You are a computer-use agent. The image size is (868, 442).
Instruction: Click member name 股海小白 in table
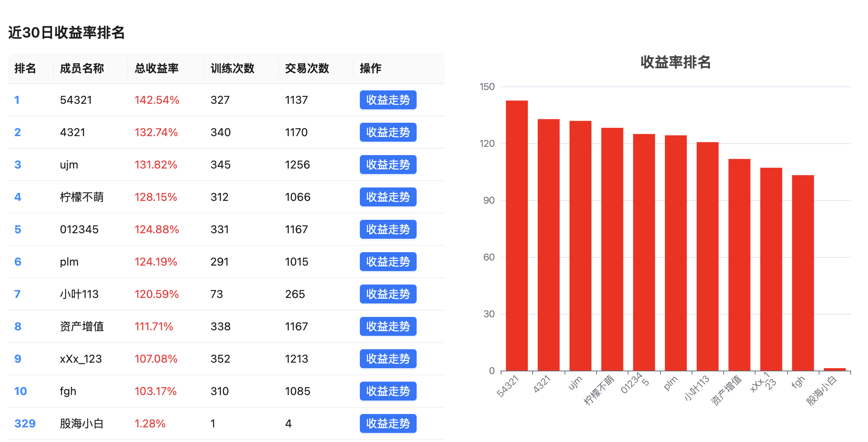pos(82,423)
